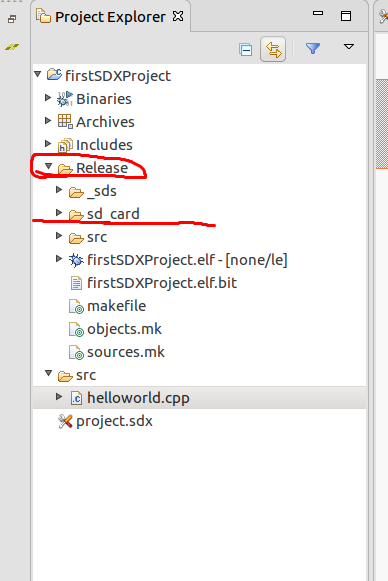
Task: Click the green striped icon in left trim
Action: point(11,47)
